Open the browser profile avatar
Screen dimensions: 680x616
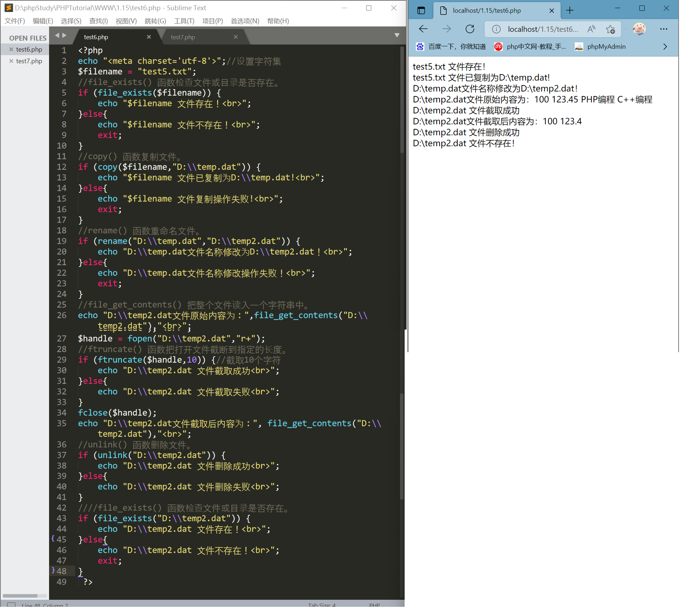(x=639, y=29)
